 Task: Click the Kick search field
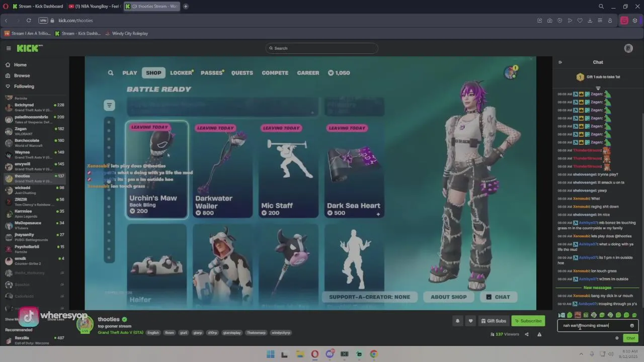coord(322,48)
